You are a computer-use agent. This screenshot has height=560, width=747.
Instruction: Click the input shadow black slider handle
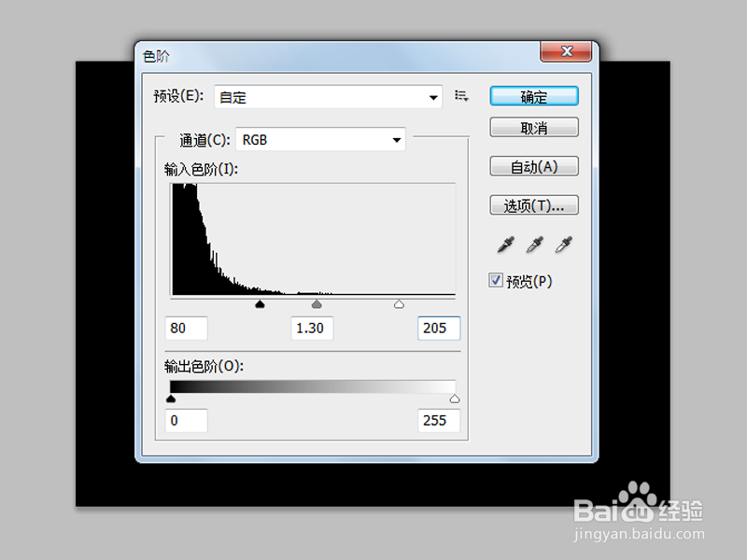(260, 304)
